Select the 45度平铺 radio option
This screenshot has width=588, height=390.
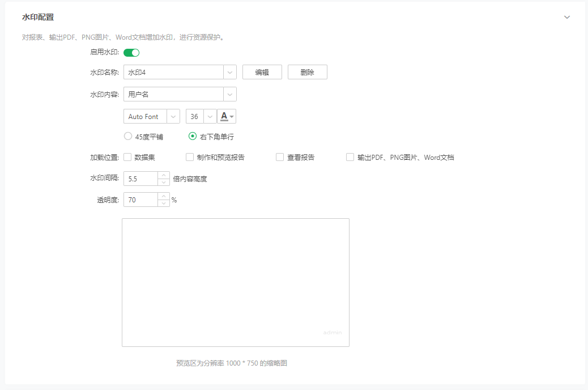coord(128,137)
